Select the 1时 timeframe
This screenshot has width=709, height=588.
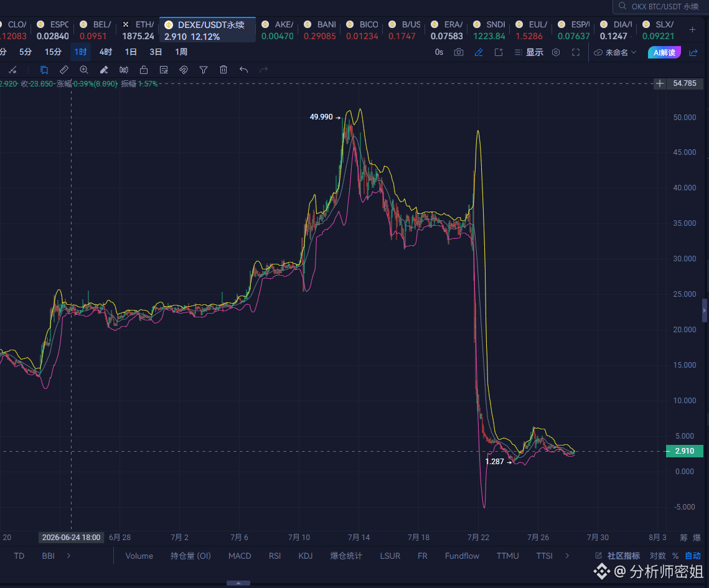80,52
